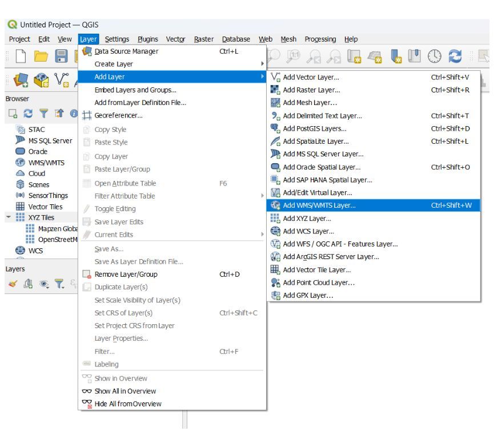Select OpenStreetMap under XYZ Tiles
This screenshot has height=448, width=494.
tap(58, 239)
